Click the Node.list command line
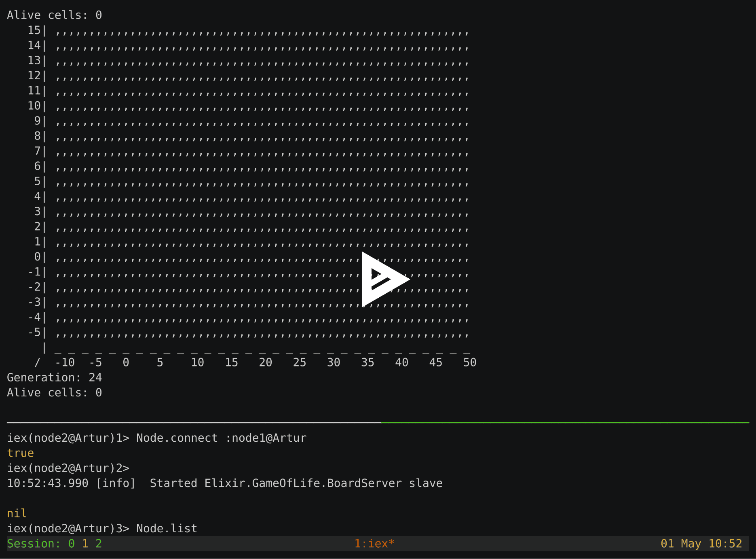Screen dimensions: 756x559 [102, 528]
